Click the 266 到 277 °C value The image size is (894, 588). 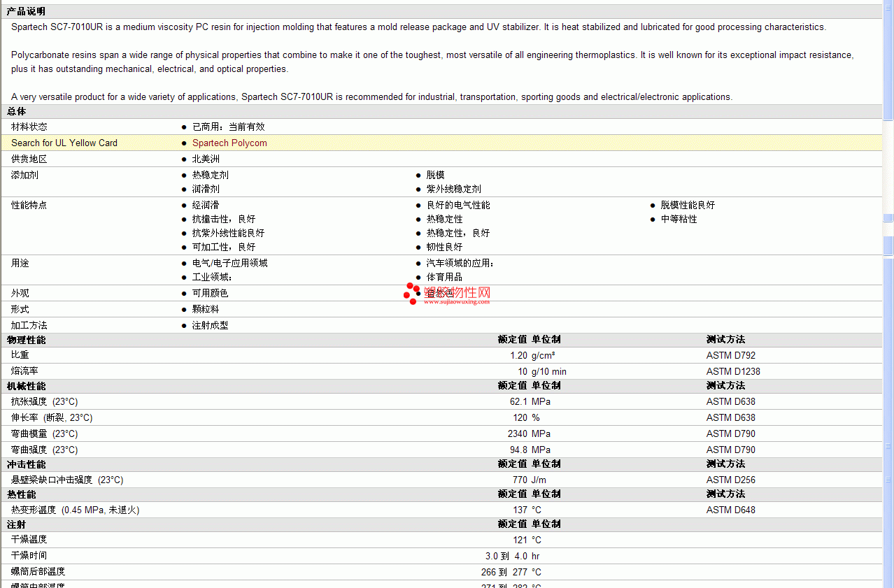pyautogui.click(x=511, y=572)
